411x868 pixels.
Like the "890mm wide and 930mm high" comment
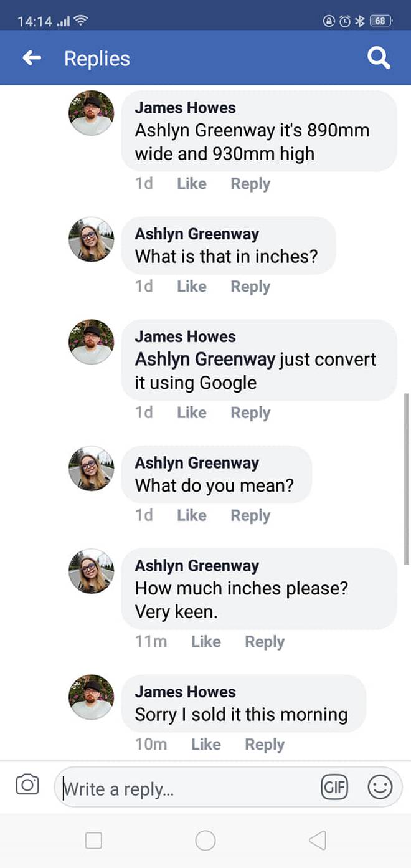click(191, 184)
